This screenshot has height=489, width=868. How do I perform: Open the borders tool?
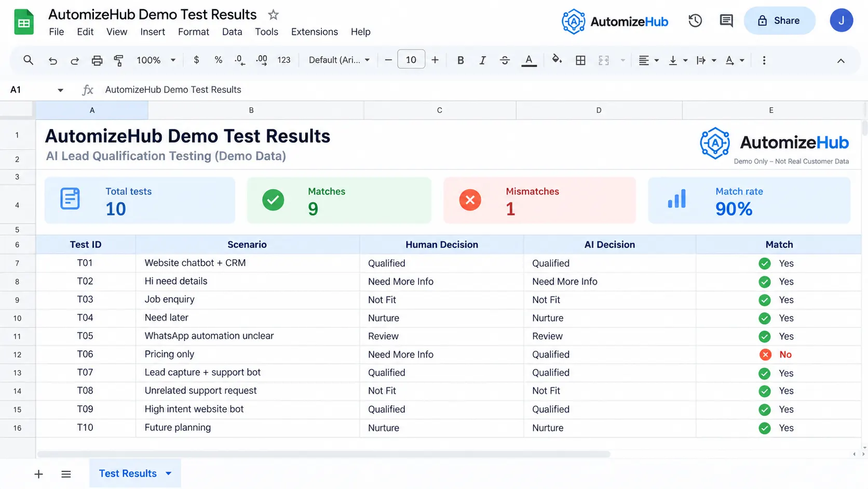(x=580, y=60)
